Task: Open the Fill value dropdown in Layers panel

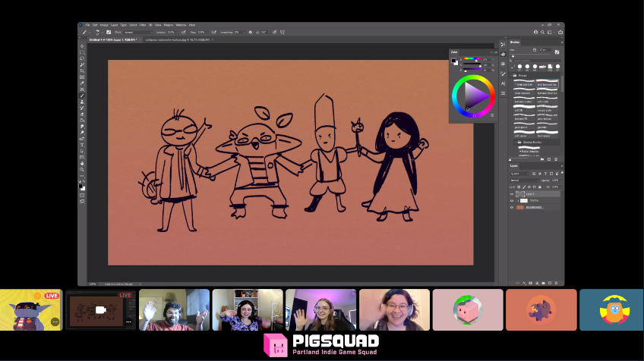Action: (x=561, y=187)
